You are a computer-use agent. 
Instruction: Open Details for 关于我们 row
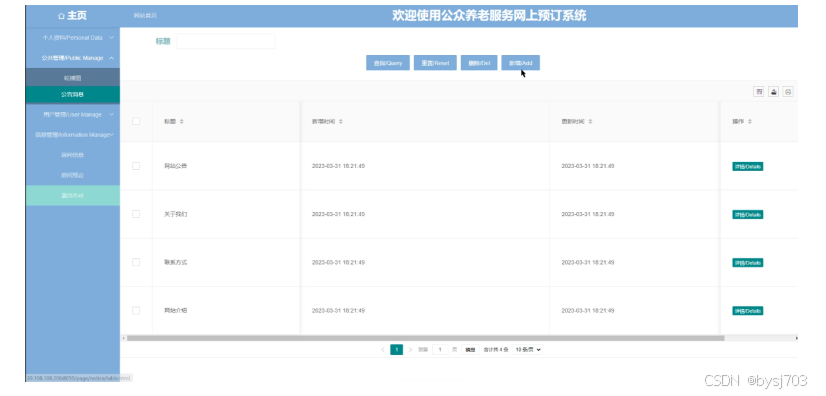coord(748,214)
